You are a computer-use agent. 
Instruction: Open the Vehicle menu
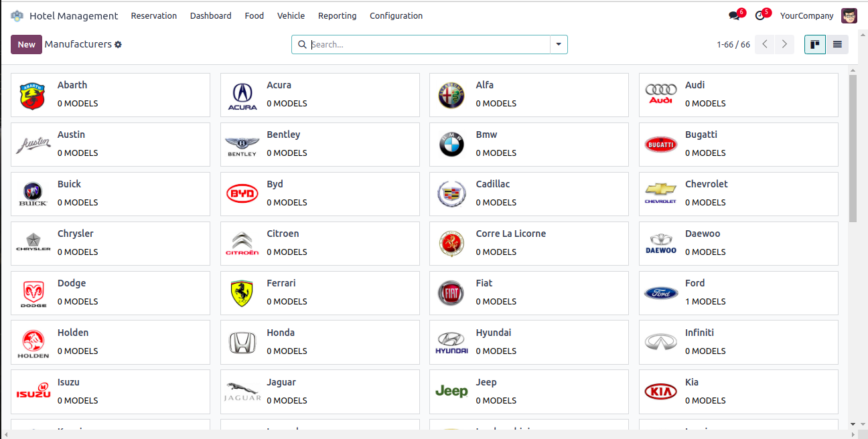[x=291, y=15]
